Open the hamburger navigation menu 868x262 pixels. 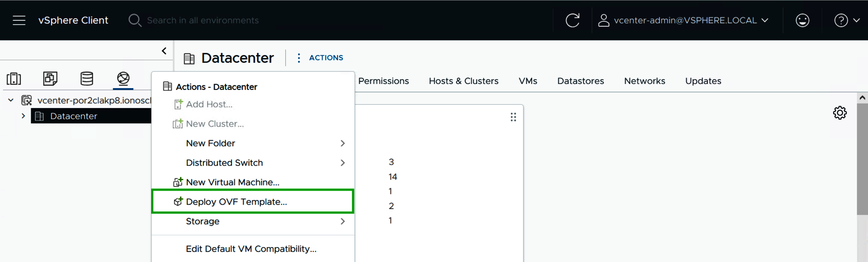pyautogui.click(x=19, y=20)
